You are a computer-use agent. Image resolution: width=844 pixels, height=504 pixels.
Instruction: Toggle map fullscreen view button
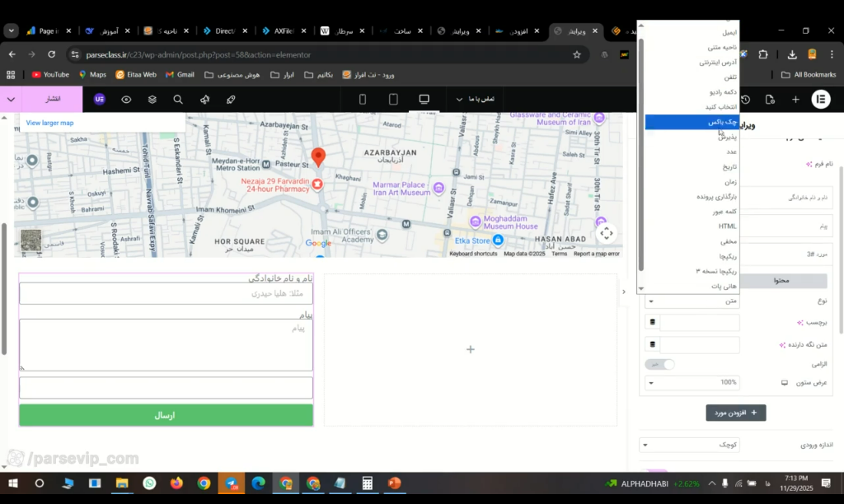point(607,233)
